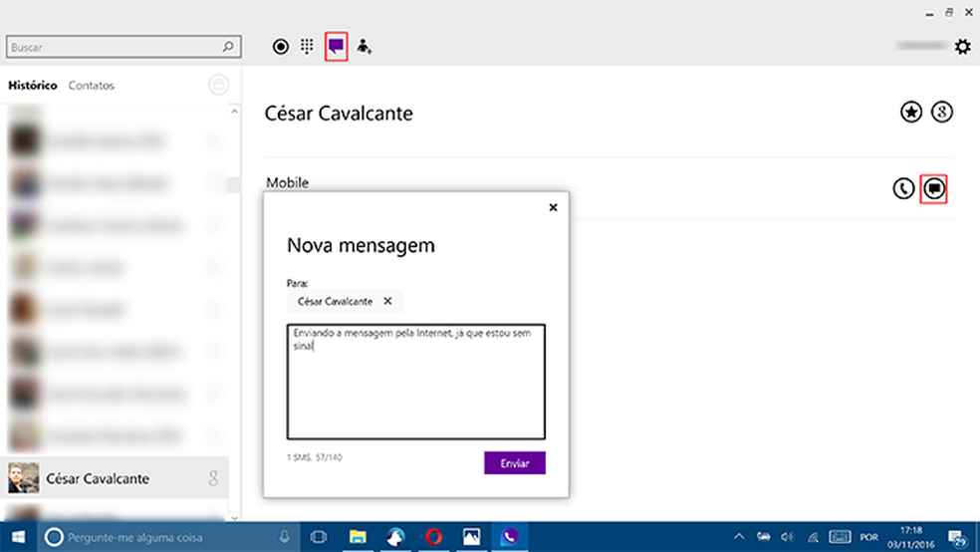
Task: Click the purple new message icon in toolbar
Action: coord(337,47)
